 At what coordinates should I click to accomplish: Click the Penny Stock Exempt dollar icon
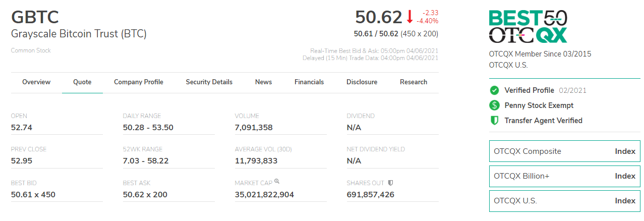tap(494, 105)
